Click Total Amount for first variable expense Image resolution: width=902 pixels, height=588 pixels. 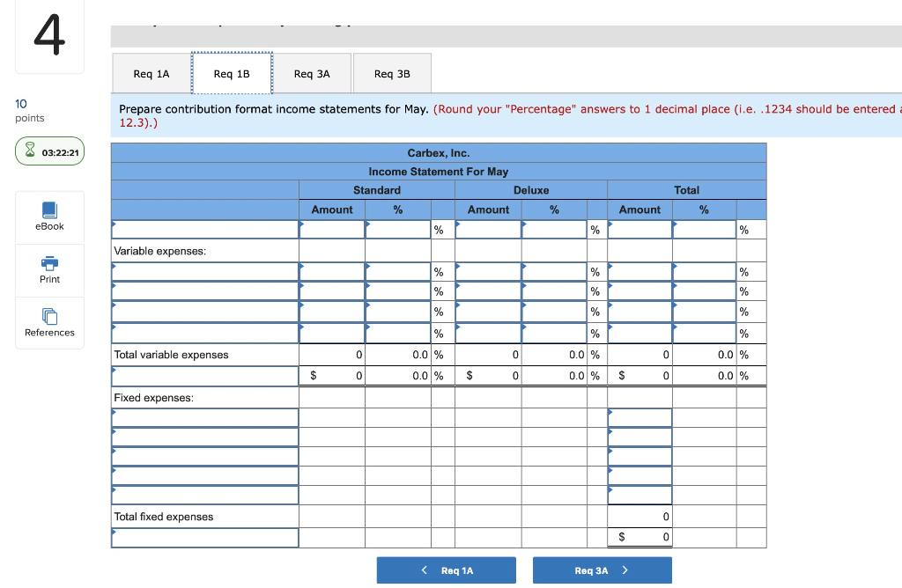tap(640, 271)
